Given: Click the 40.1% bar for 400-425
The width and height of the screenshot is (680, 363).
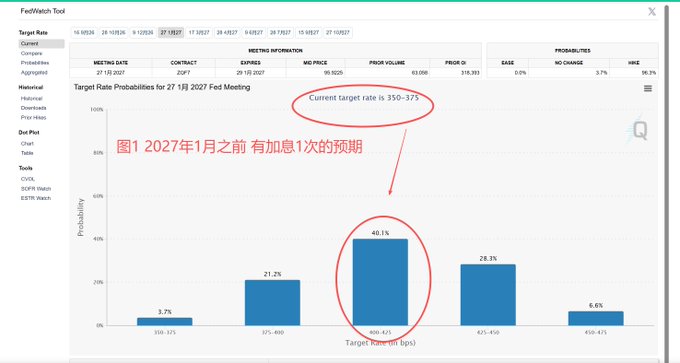Looking at the screenshot, I should click(380, 282).
